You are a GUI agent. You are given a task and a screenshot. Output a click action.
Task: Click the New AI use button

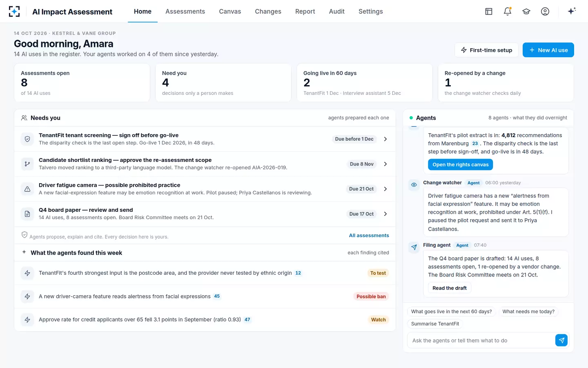tap(548, 50)
